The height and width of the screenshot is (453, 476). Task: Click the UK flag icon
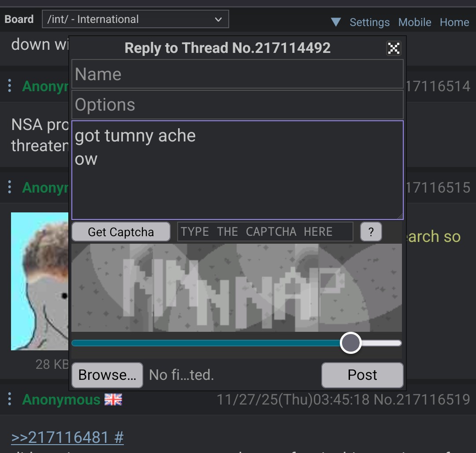113,399
